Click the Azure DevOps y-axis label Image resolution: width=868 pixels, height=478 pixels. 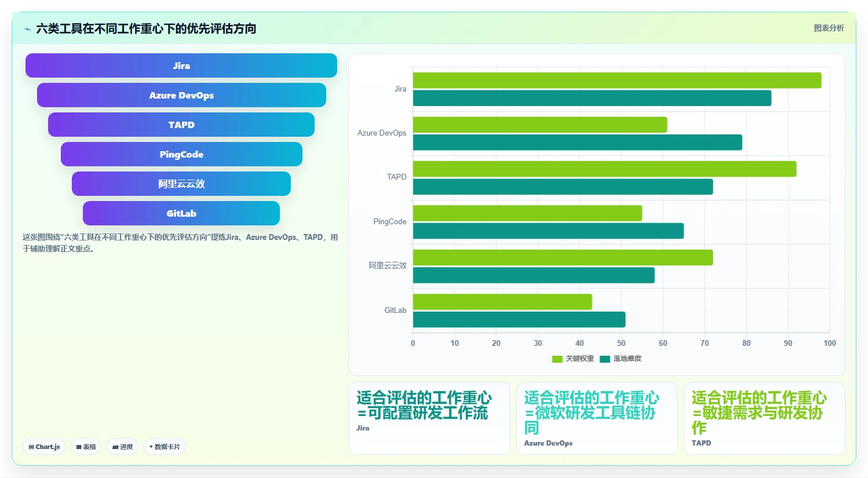click(x=382, y=133)
